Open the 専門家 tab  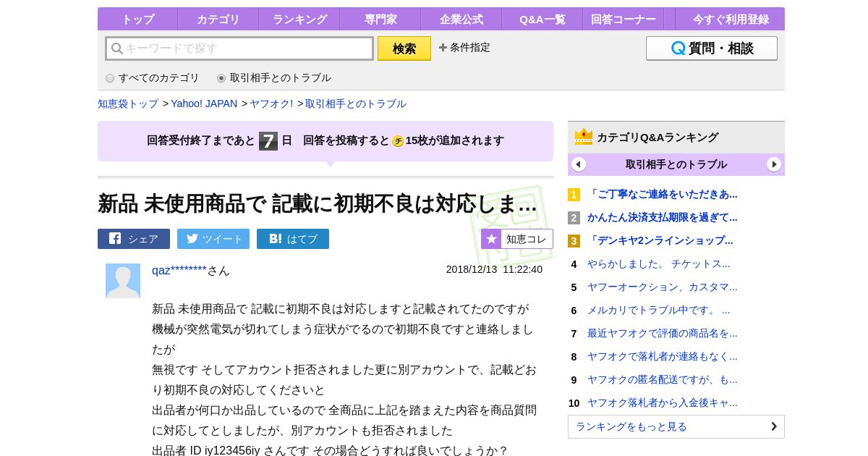coord(380,20)
